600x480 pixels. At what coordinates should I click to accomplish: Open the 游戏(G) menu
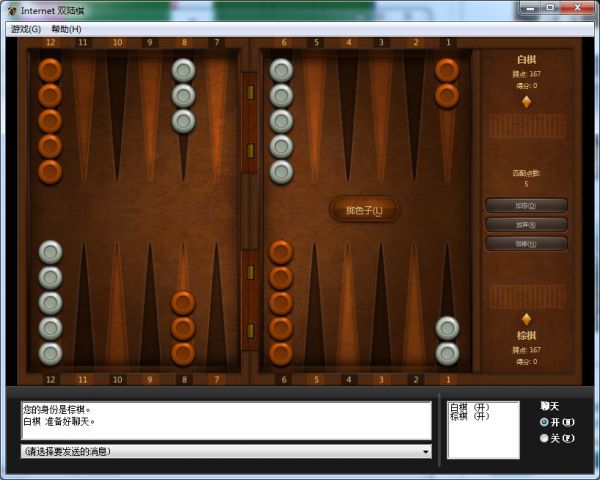[26, 29]
